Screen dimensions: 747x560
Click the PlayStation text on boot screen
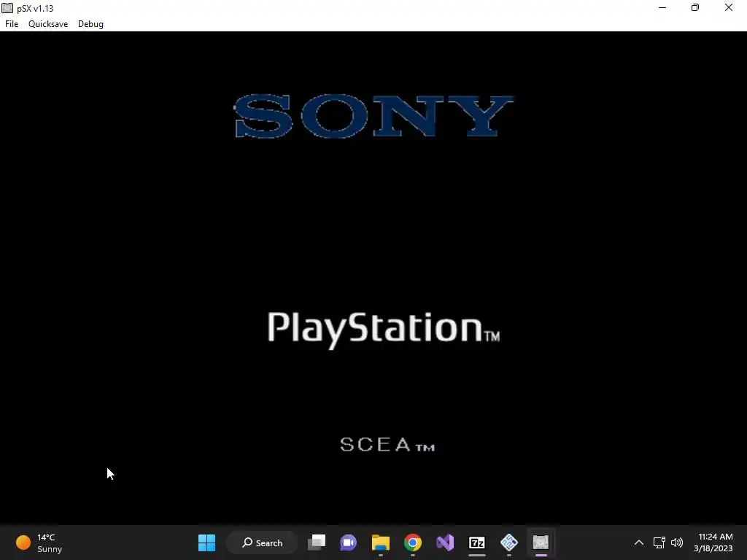384,330
